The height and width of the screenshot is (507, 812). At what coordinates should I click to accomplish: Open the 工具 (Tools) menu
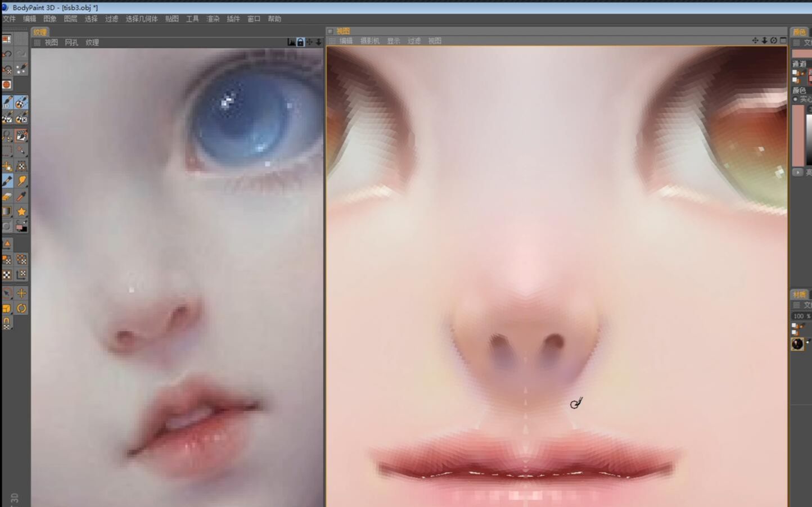click(x=192, y=19)
